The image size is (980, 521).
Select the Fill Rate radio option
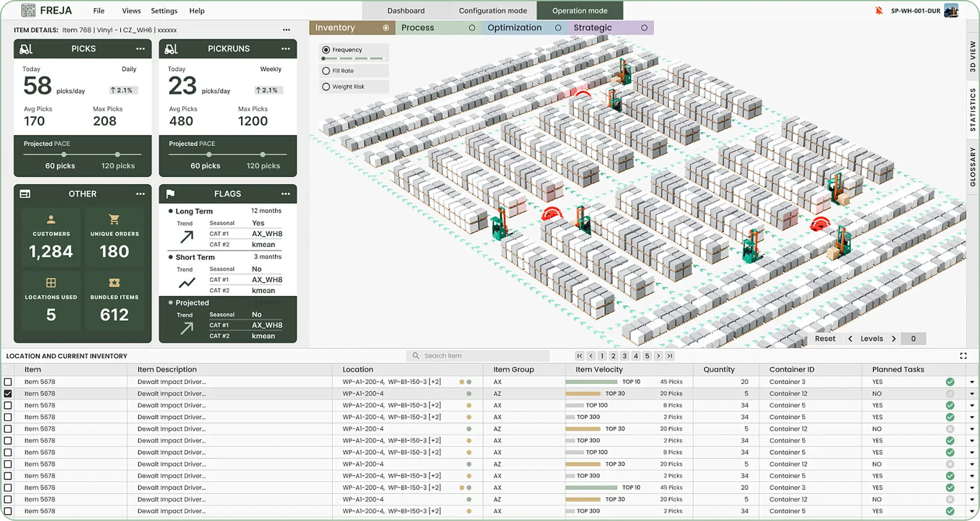tap(326, 71)
